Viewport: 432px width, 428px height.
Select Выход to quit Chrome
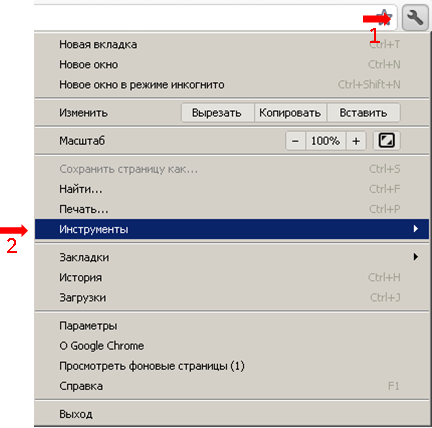click(x=231, y=414)
